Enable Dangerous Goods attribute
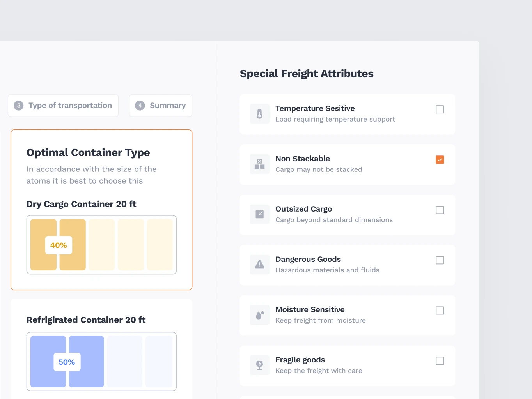532x399 pixels. tap(440, 260)
